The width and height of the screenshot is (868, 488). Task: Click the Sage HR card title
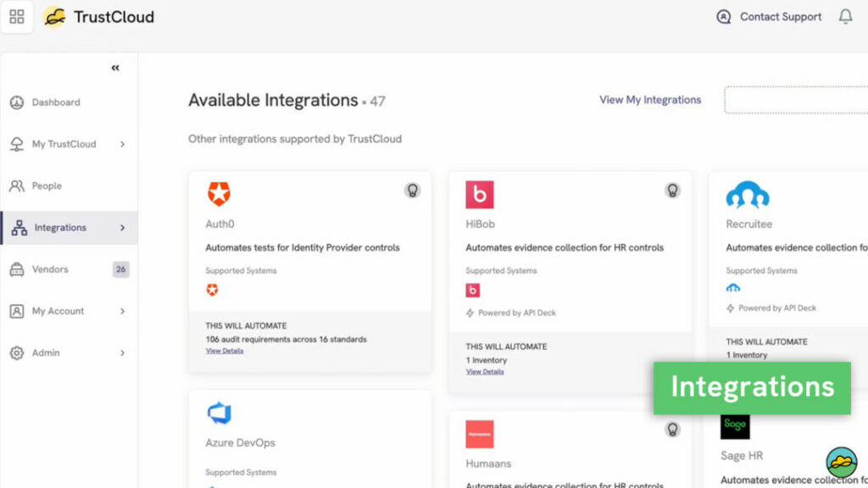pos(742,455)
